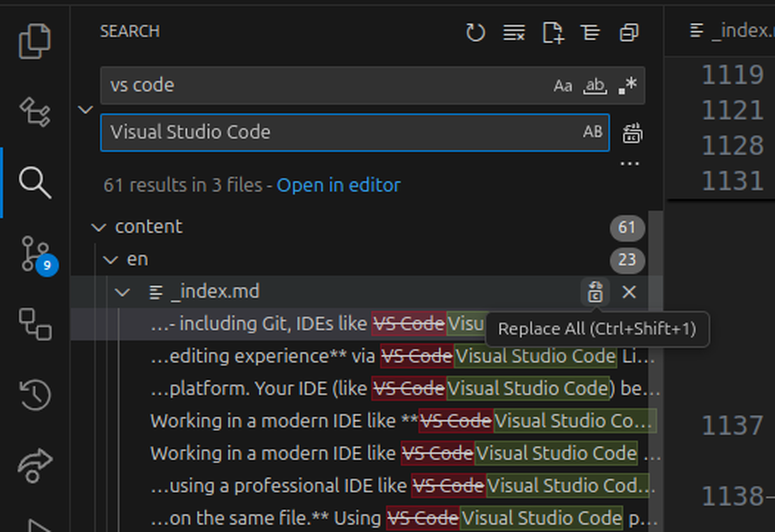Click the '61 results in 3 files' text
This screenshot has height=532, width=775.
click(x=183, y=186)
